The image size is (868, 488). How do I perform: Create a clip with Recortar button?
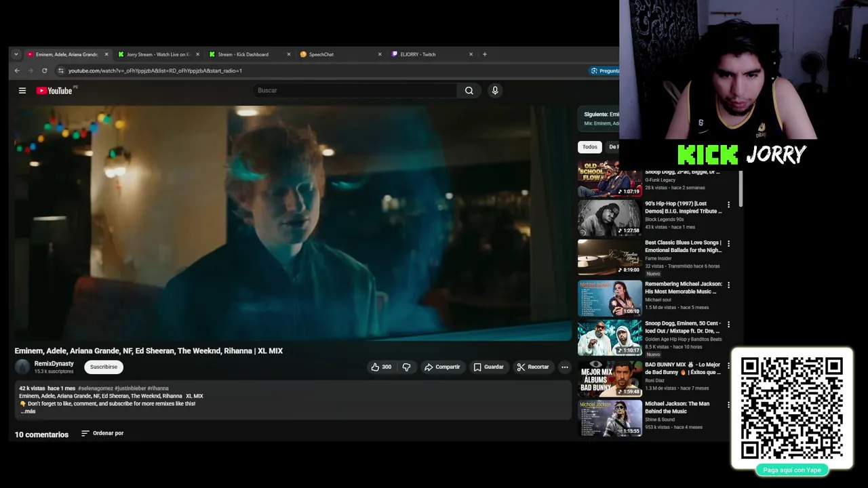(x=533, y=367)
